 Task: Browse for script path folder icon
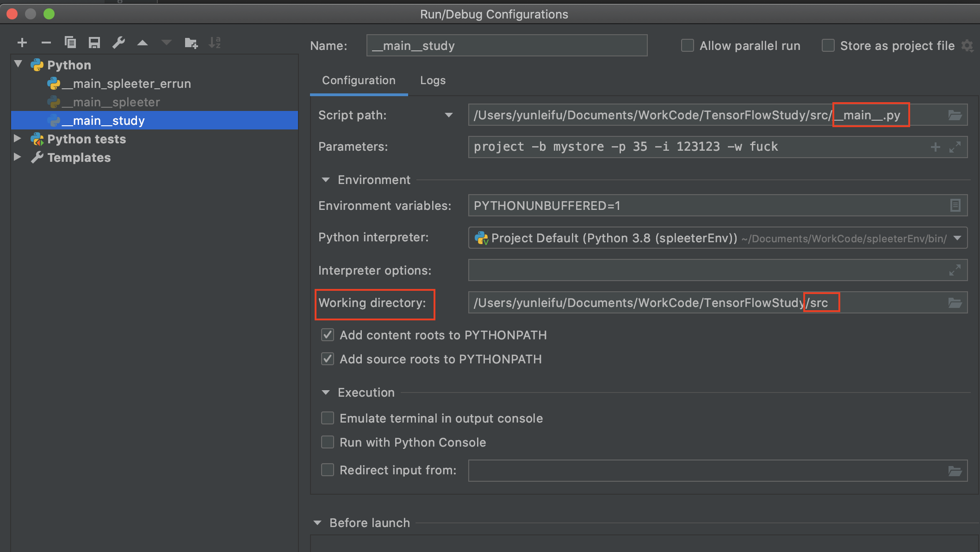(x=955, y=115)
